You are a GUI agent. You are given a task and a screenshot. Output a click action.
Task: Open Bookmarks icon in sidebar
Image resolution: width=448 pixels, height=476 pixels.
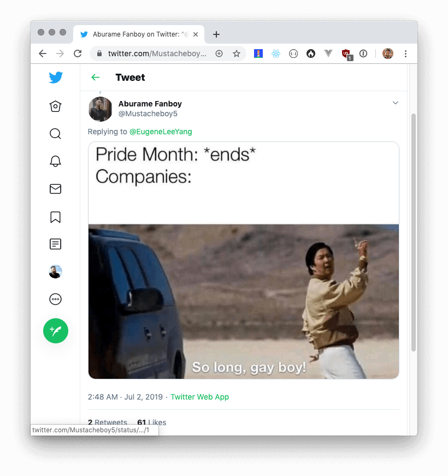coord(55,217)
